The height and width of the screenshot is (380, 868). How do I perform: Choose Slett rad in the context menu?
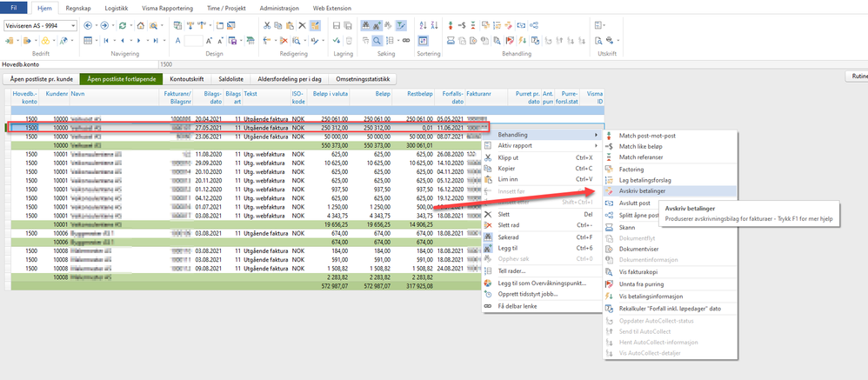click(541, 225)
